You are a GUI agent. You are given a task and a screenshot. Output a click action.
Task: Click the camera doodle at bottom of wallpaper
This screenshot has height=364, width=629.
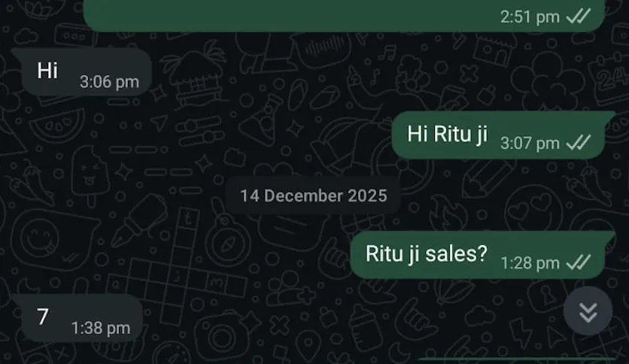(x=219, y=336)
